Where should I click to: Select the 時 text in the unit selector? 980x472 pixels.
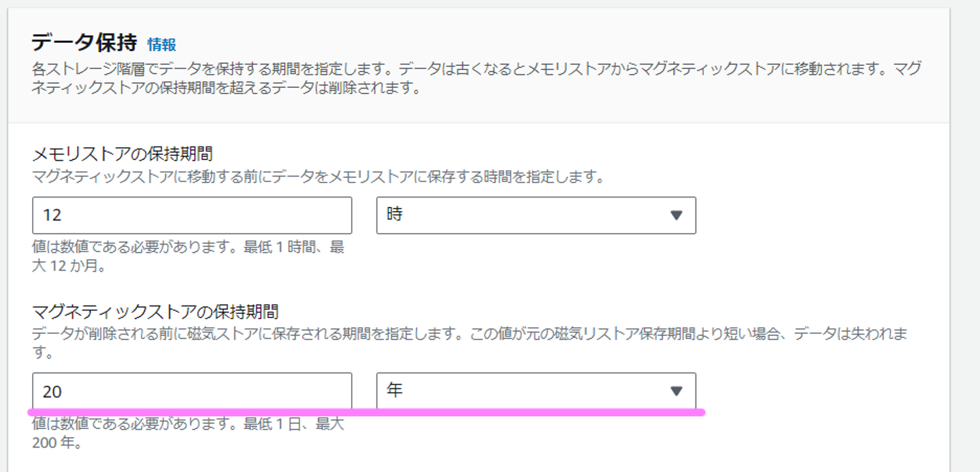pyautogui.click(x=395, y=215)
